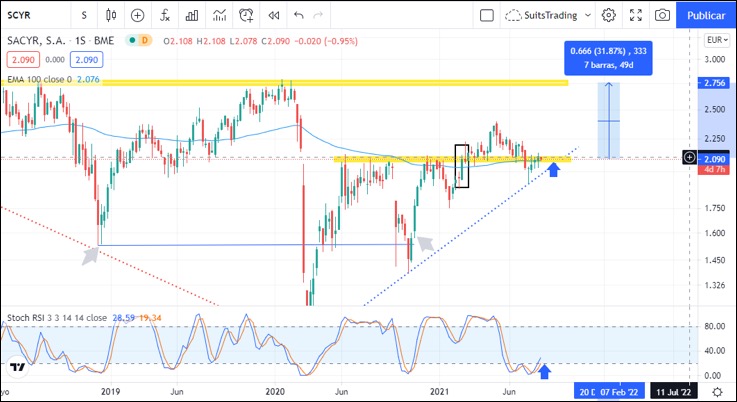Take a chart snapshot with camera icon
This screenshot has width=737, height=402.
(662, 15)
